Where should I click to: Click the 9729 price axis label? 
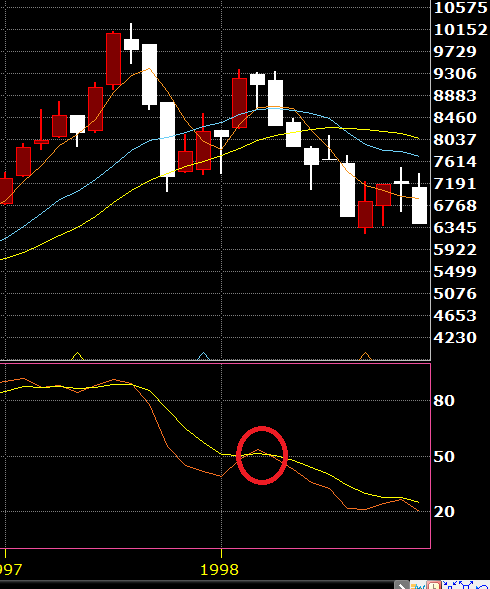click(x=455, y=51)
